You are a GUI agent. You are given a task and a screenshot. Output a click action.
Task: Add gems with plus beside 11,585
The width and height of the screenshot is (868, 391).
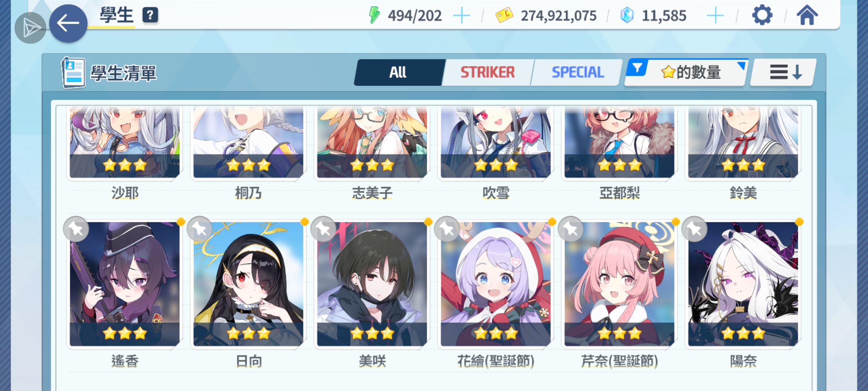(x=715, y=16)
